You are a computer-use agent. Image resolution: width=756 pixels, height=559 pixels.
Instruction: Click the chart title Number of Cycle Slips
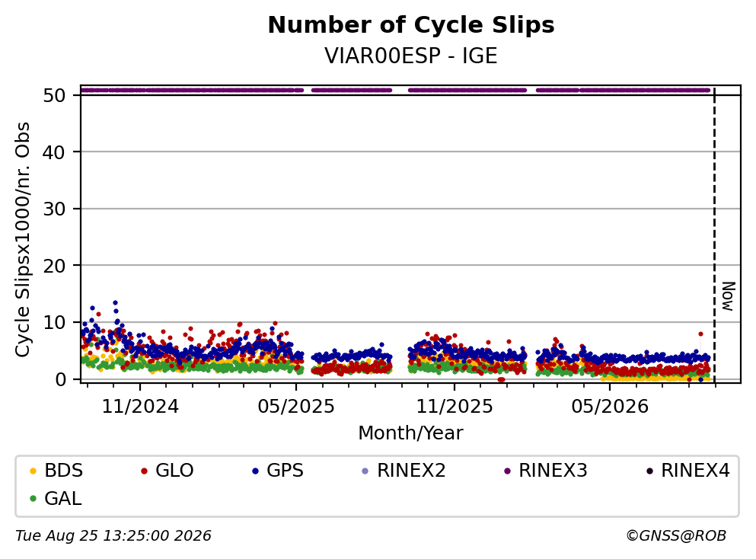[411, 25]
